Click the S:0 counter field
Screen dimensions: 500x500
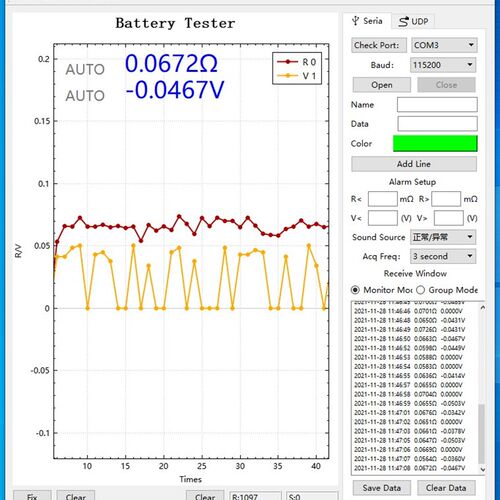(312, 496)
